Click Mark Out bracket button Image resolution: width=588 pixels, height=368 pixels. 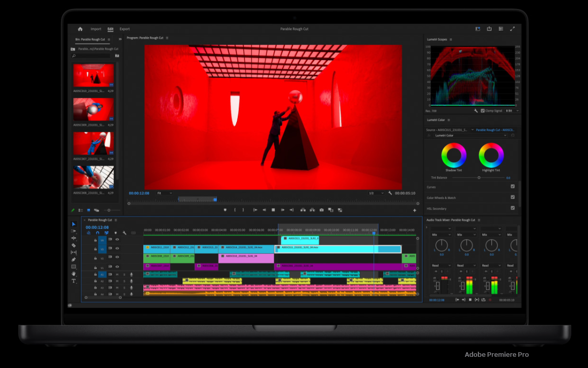pyautogui.click(x=243, y=210)
